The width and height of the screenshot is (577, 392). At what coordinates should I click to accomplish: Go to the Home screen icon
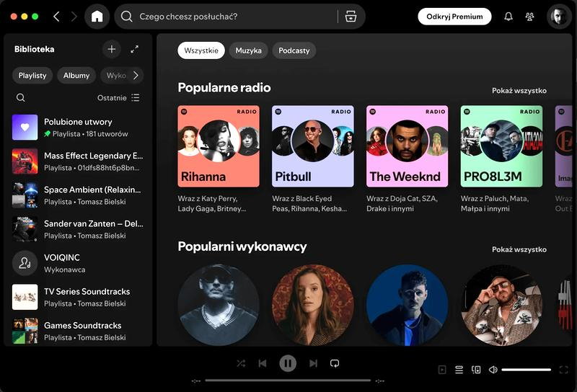click(97, 17)
